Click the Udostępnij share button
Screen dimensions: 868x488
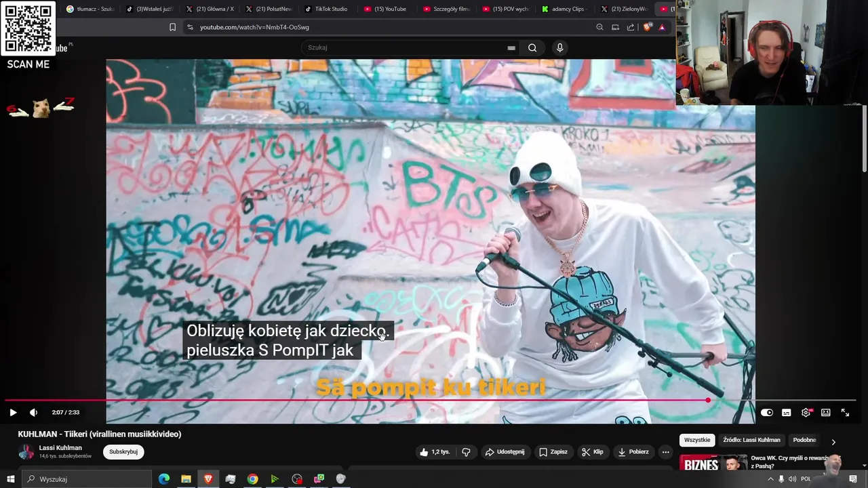(505, 452)
